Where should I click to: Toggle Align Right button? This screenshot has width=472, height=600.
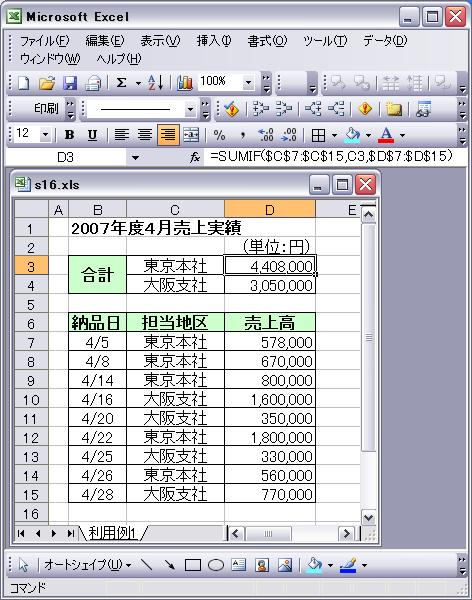click(x=168, y=135)
